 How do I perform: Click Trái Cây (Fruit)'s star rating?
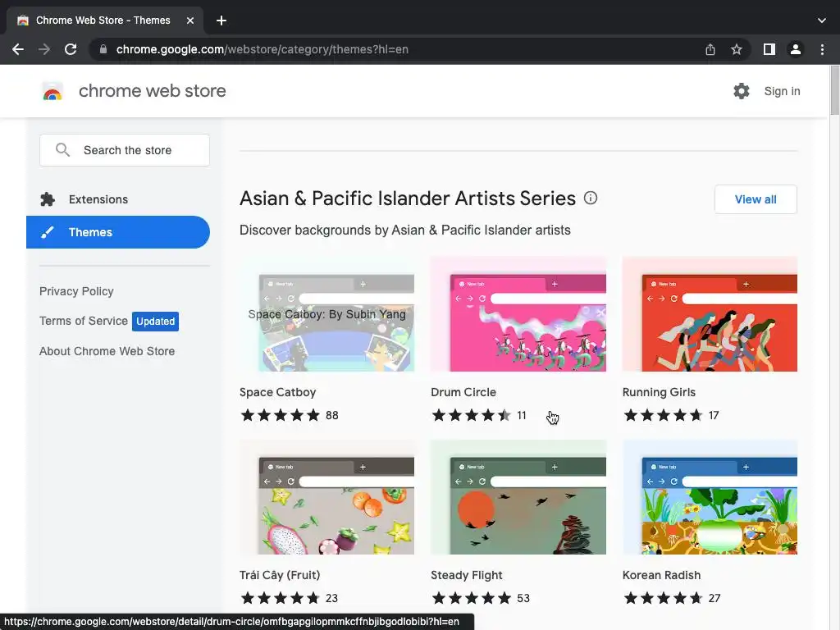coord(281,598)
